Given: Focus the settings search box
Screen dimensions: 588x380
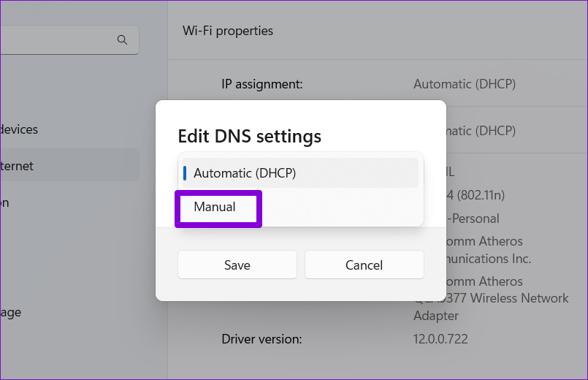Looking at the screenshot, I should (x=58, y=39).
